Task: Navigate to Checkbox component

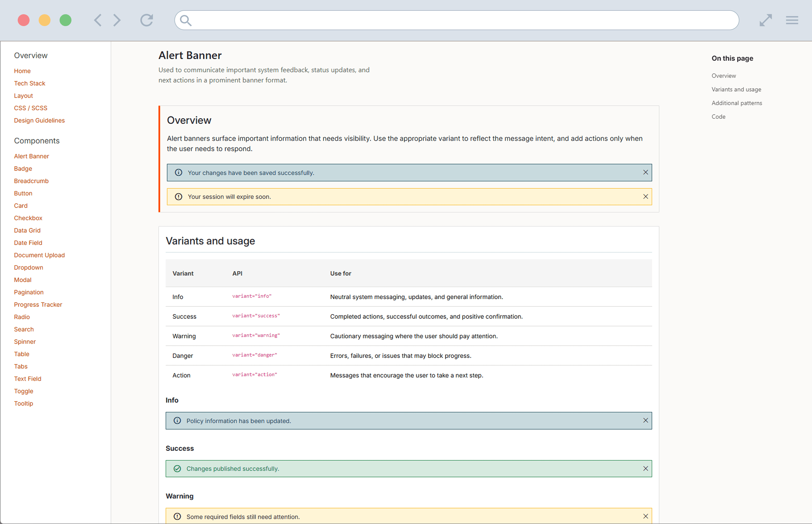Action: (28, 218)
